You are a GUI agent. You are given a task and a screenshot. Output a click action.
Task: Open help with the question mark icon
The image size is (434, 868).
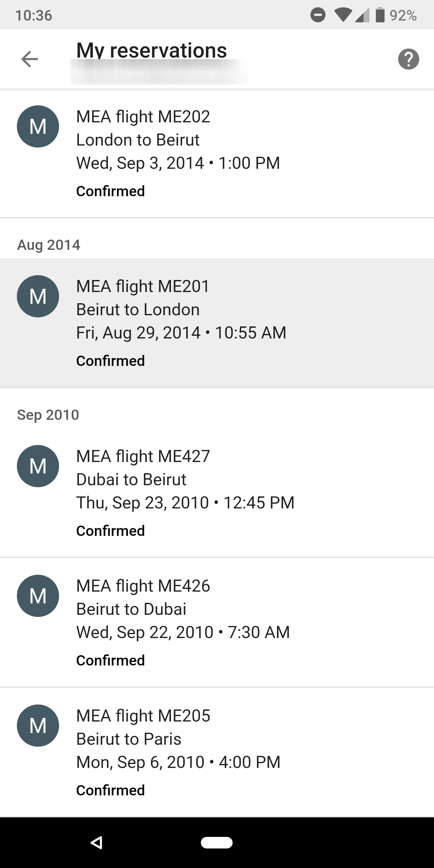[x=408, y=59]
